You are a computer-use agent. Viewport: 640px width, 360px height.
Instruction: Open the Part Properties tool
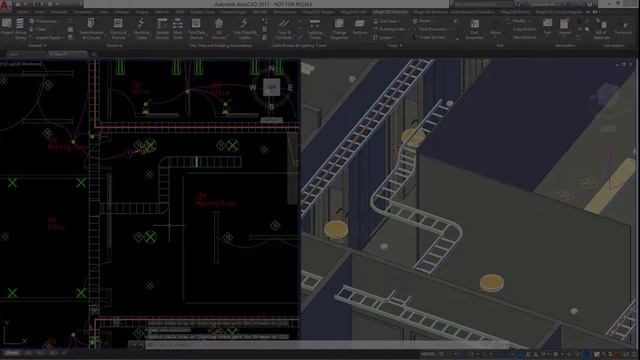point(474,29)
